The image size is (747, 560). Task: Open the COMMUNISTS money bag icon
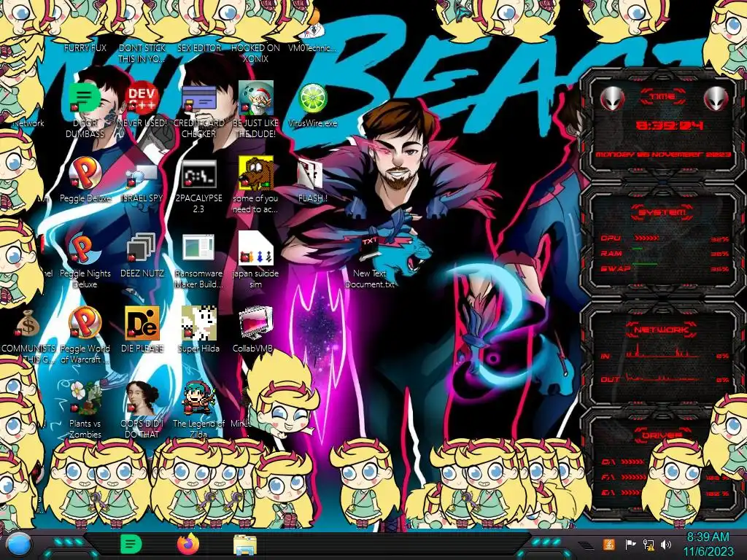(27, 324)
